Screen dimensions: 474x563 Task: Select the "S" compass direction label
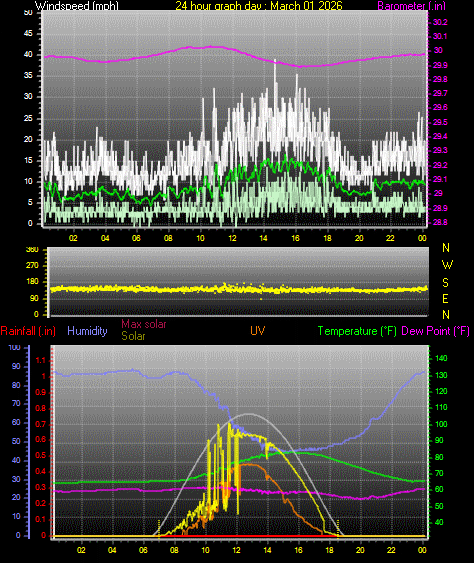point(446,283)
